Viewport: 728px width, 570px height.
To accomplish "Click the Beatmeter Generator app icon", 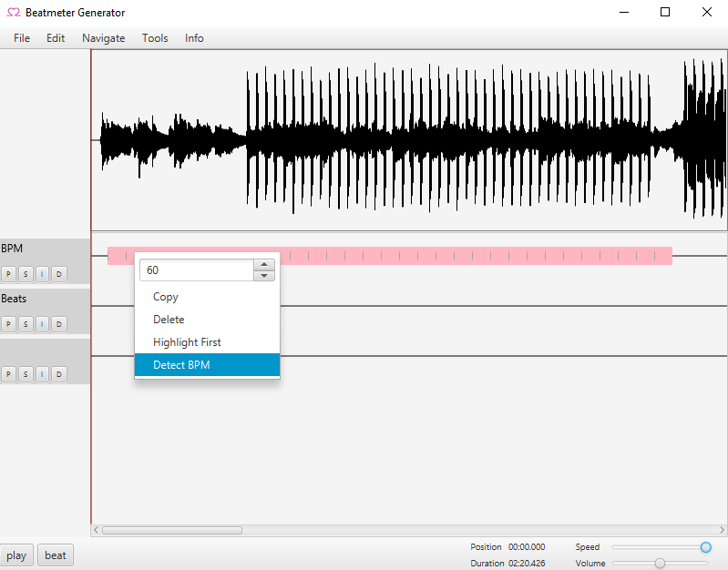I will 14,13.
